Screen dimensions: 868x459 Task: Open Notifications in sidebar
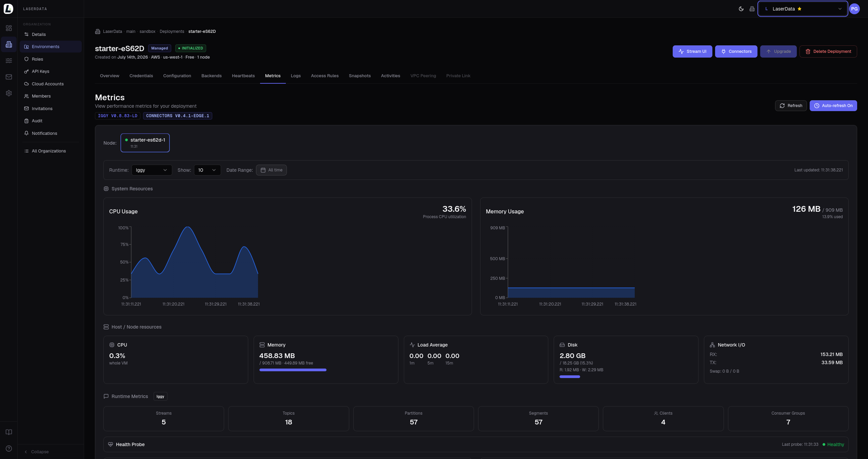coord(51,133)
